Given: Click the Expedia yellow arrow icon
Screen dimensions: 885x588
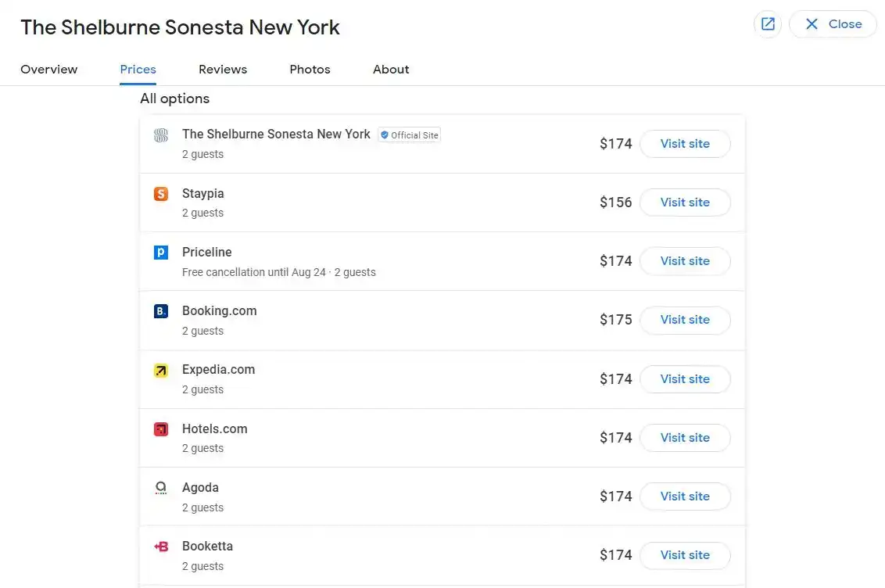Looking at the screenshot, I should click(161, 371).
